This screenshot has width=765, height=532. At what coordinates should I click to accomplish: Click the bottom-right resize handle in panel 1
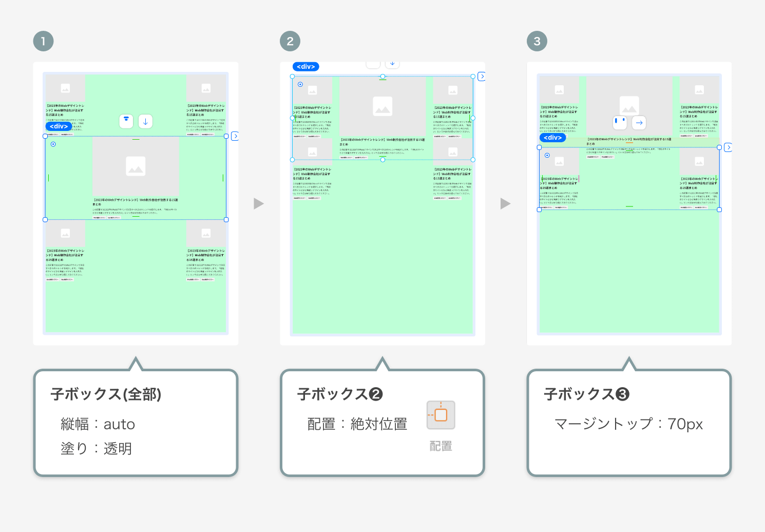226,220
